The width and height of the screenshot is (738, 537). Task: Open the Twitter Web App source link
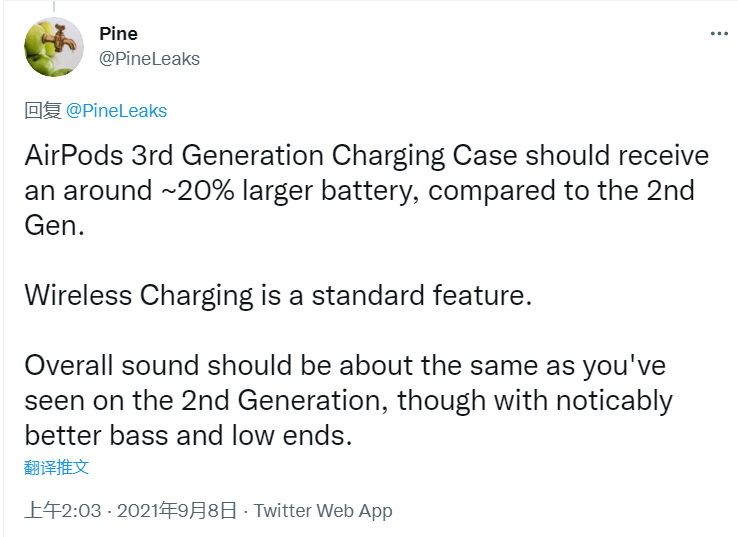(x=323, y=510)
